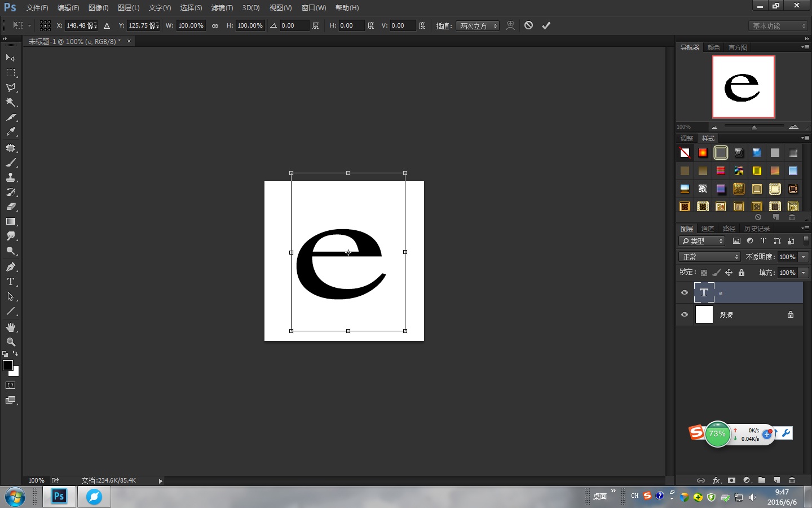812x508 pixels.
Task: Open the Layers panel menu
Action: [x=805, y=229]
